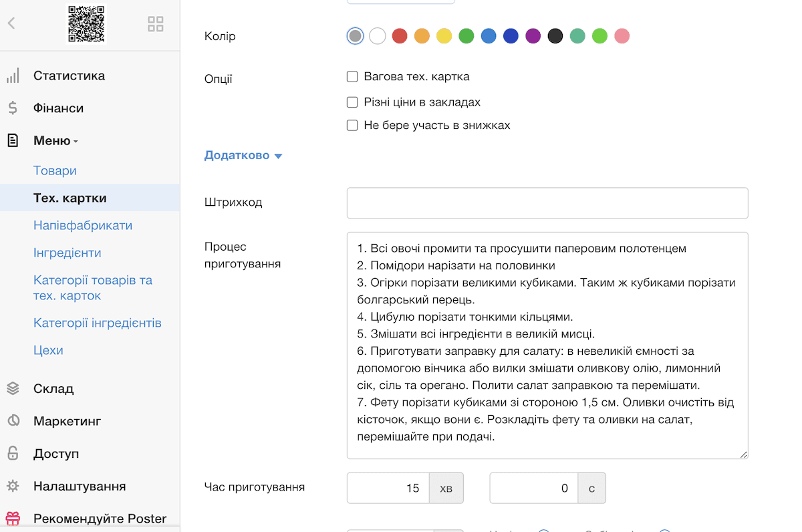Image resolution: width=802 pixels, height=532 pixels.
Task: Tick the Різні ціни в закладах checkbox
Action: point(352,102)
